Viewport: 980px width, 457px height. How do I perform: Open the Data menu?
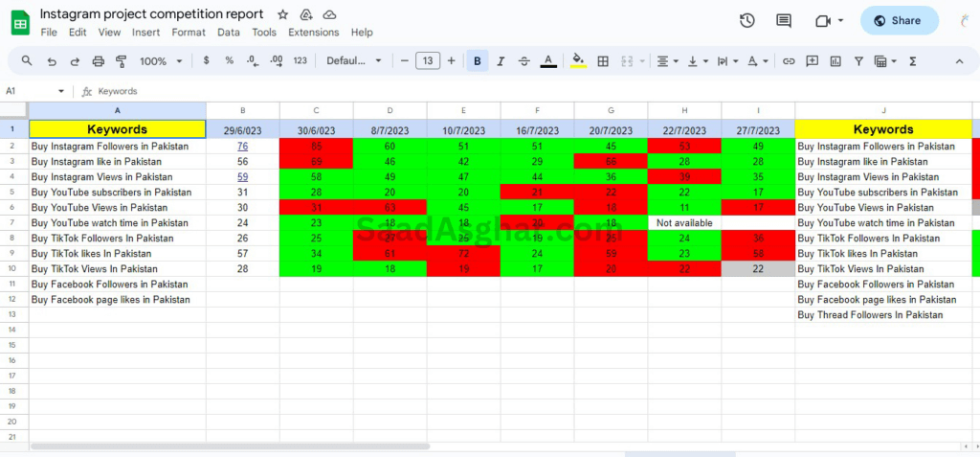click(229, 32)
